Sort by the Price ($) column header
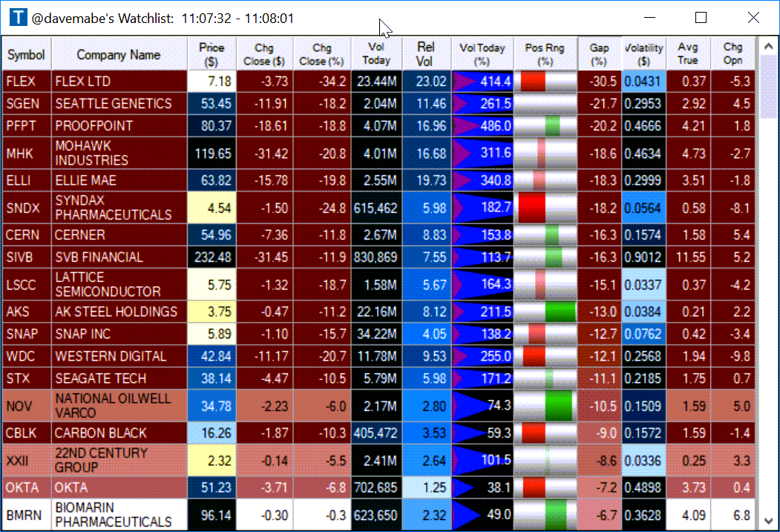 212,54
